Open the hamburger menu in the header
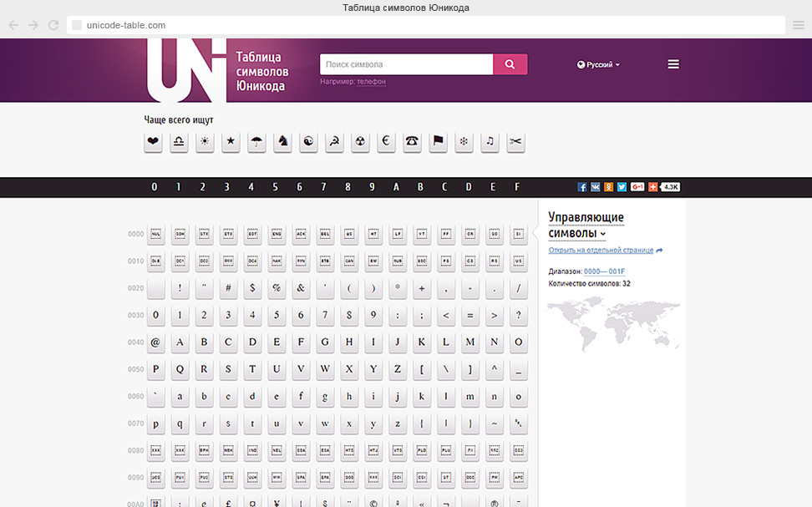812x507 pixels. 673,64
